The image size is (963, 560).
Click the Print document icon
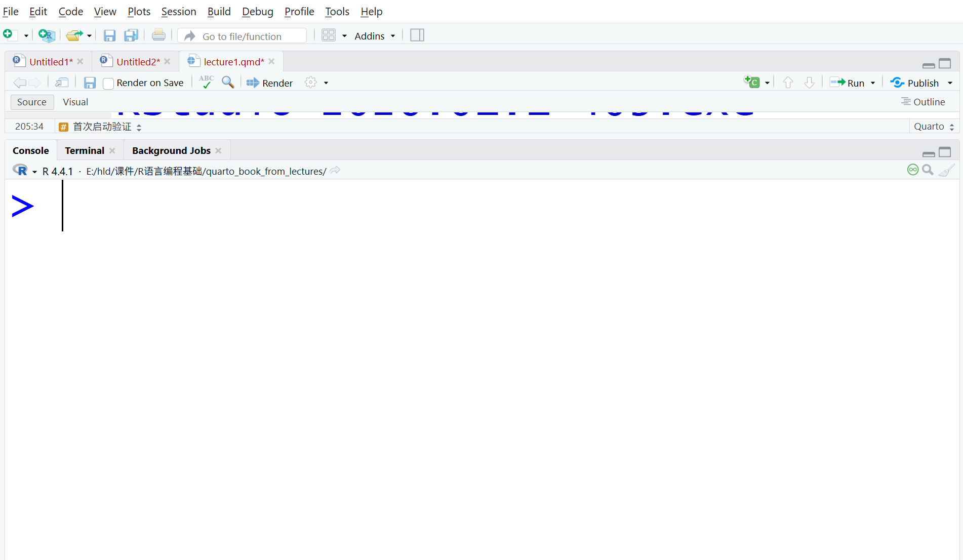[158, 35]
